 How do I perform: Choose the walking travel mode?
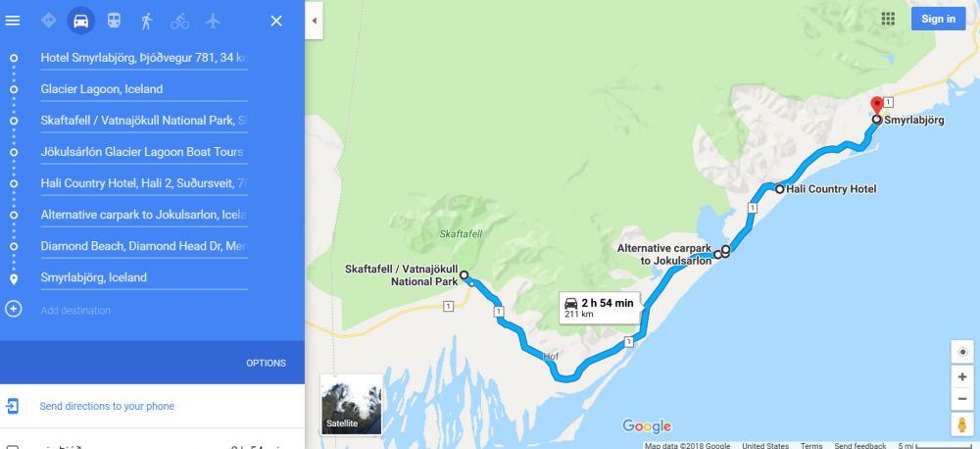(x=147, y=21)
